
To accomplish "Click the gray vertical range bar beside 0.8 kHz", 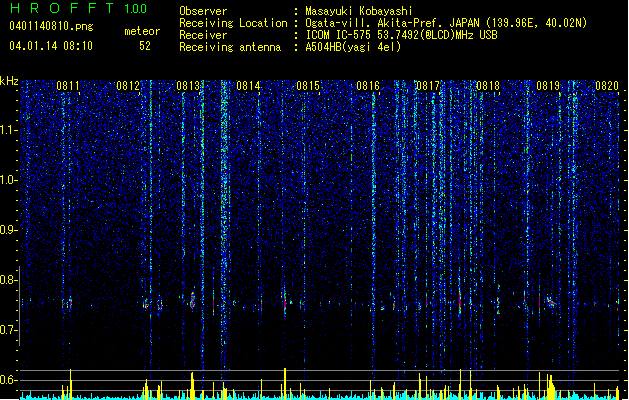I will click(x=19, y=305).
